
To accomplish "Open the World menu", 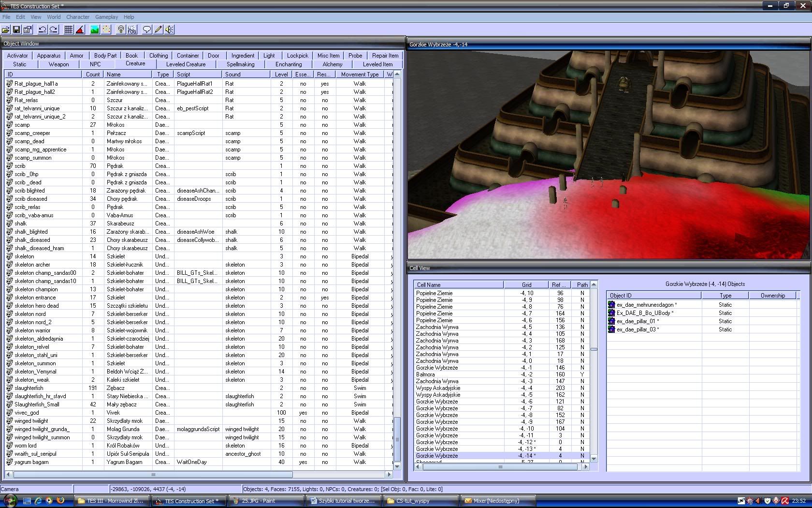I will coord(54,17).
